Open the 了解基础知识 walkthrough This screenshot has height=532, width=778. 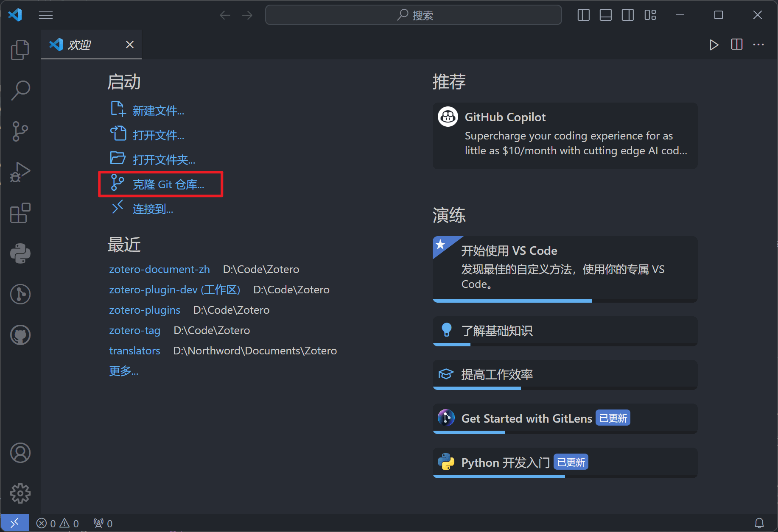pyautogui.click(x=565, y=331)
